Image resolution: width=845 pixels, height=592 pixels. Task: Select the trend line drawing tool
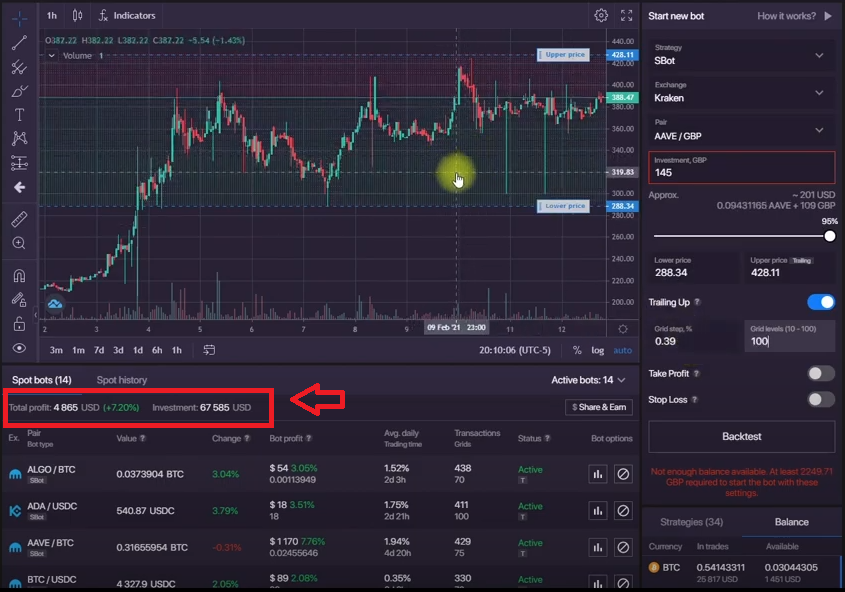pos(19,43)
